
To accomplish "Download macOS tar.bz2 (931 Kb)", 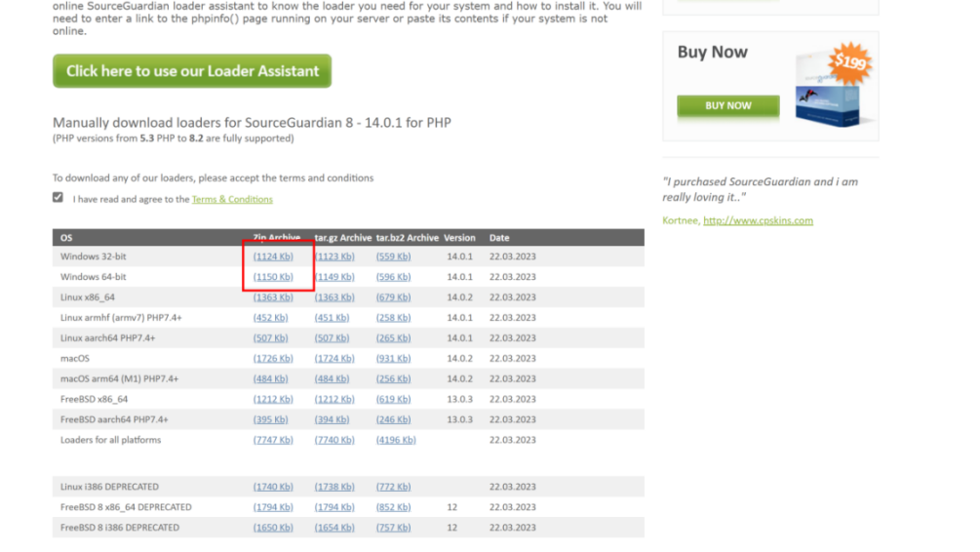I will point(393,359).
